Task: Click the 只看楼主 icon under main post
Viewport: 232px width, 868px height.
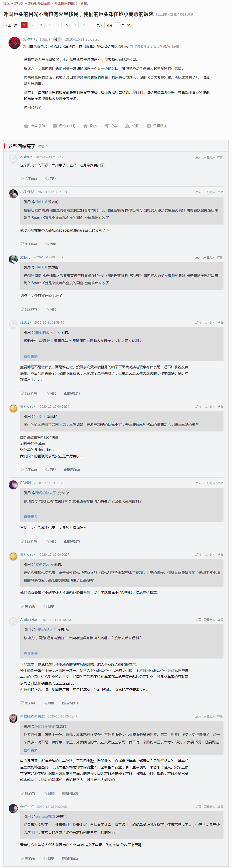Action: pos(149,126)
